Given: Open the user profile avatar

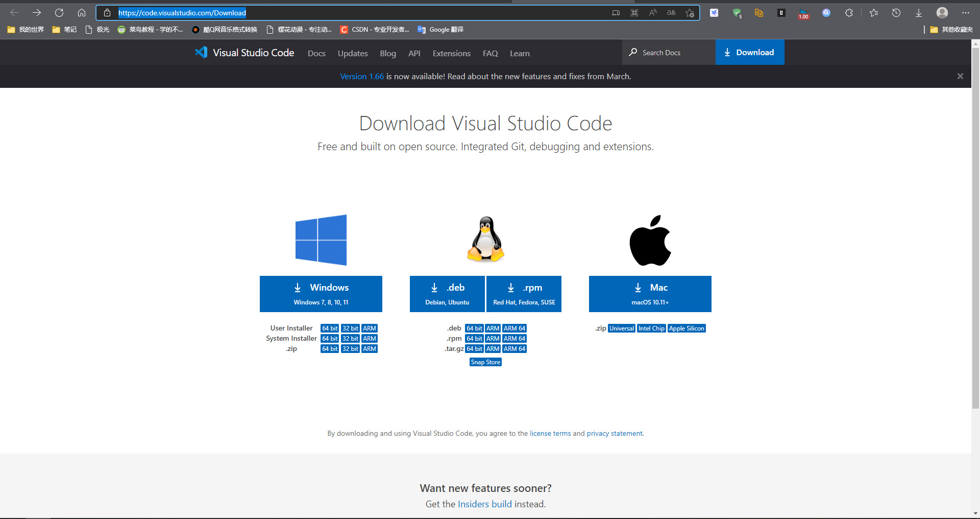Looking at the screenshot, I should point(942,13).
